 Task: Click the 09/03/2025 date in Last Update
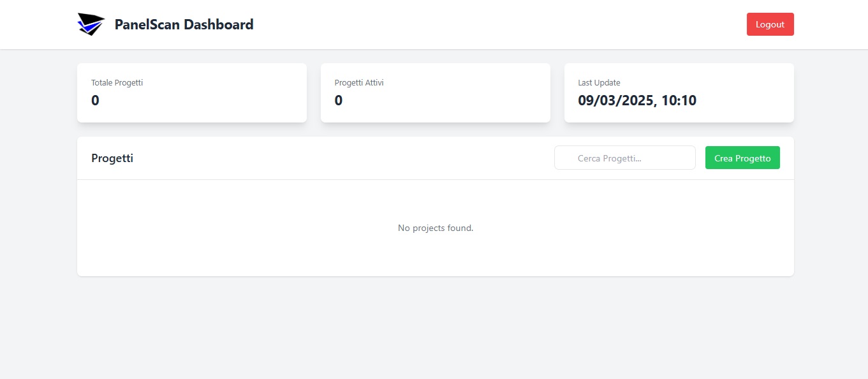click(615, 100)
